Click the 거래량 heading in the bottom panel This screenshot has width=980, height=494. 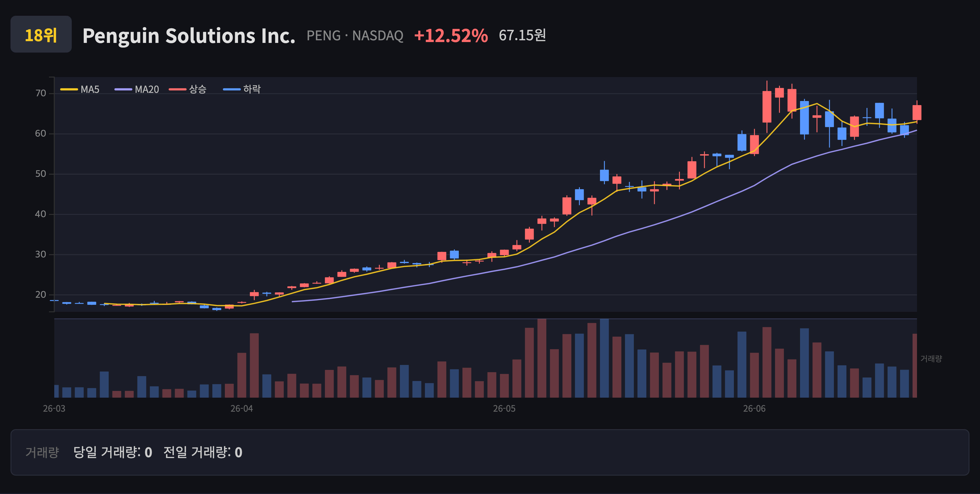pyautogui.click(x=42, y=453)
